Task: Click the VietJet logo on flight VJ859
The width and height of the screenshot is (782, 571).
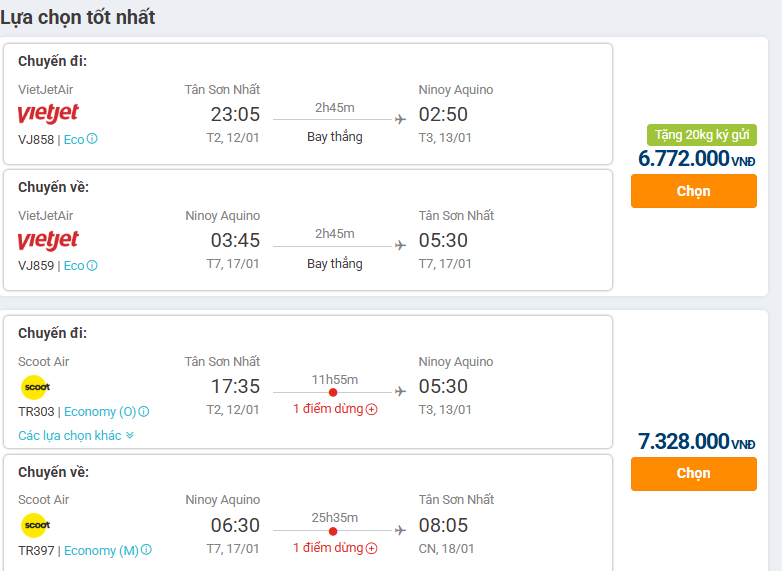Action: [48, 240]
